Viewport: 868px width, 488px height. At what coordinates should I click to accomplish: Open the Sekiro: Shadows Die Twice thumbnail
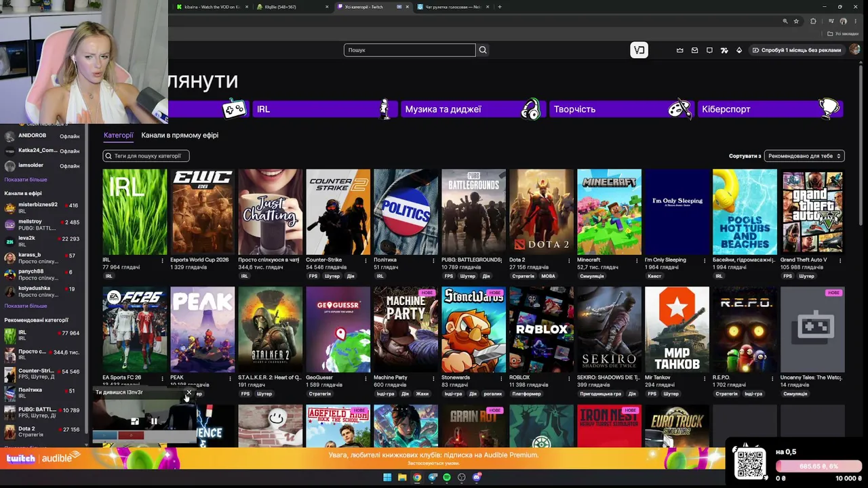(x=609, y=329)
